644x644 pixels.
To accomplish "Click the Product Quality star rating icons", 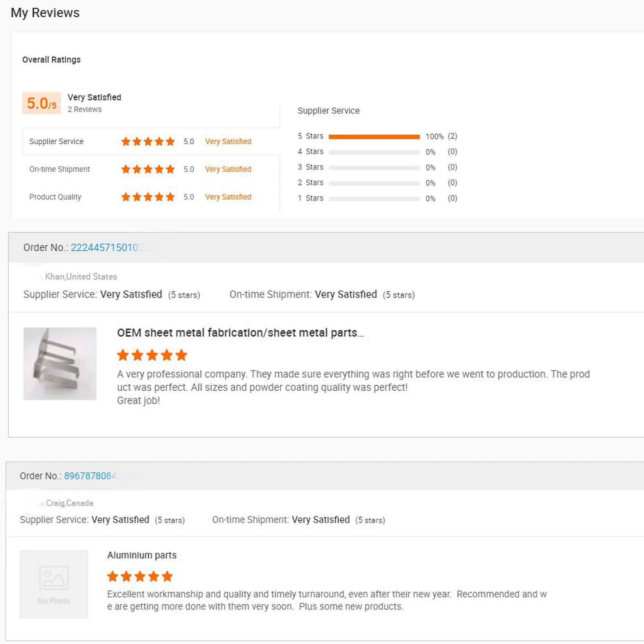I will (148, 197).
